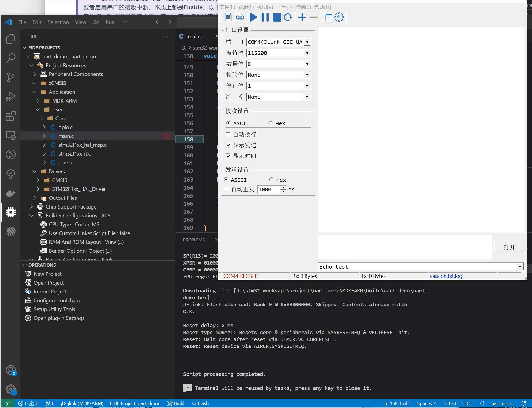Open the Search view in activity bar
532x408 pixels.
tap(10, 58)
